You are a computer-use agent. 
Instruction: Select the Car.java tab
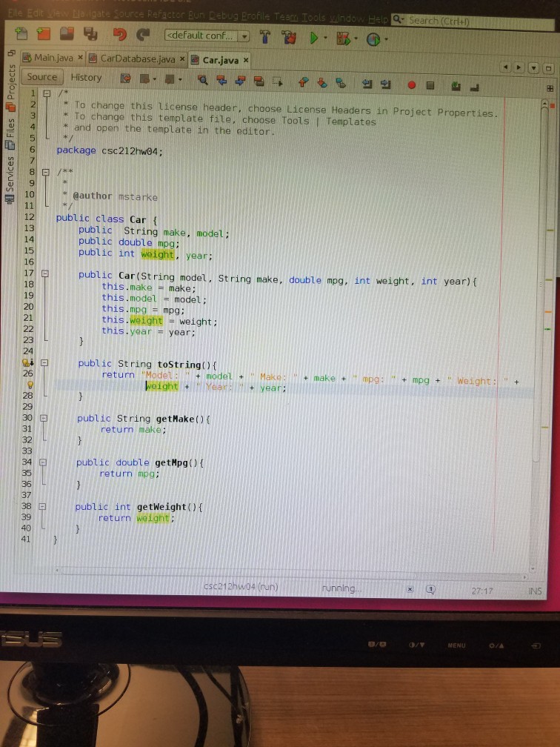point(219,60)
